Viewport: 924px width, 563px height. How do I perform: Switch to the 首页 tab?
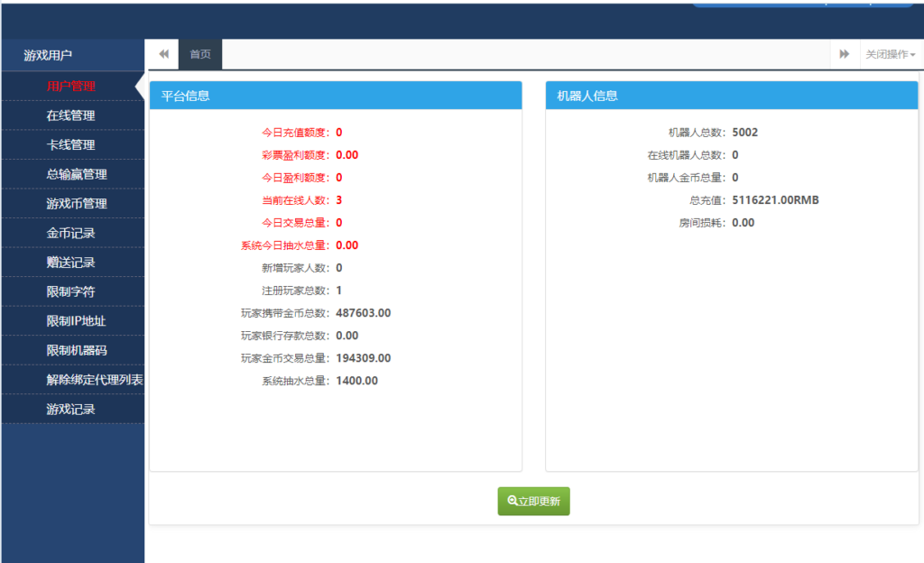199,53
